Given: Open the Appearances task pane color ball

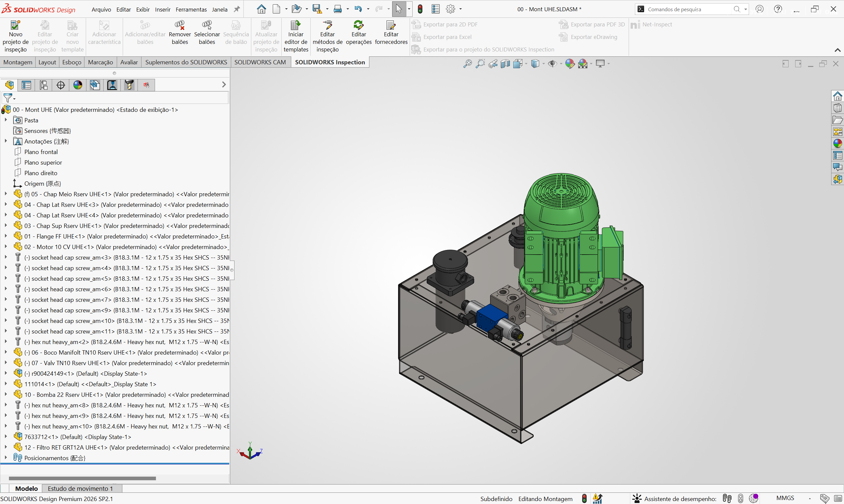Looking at the screenshot, I should 837,144.
